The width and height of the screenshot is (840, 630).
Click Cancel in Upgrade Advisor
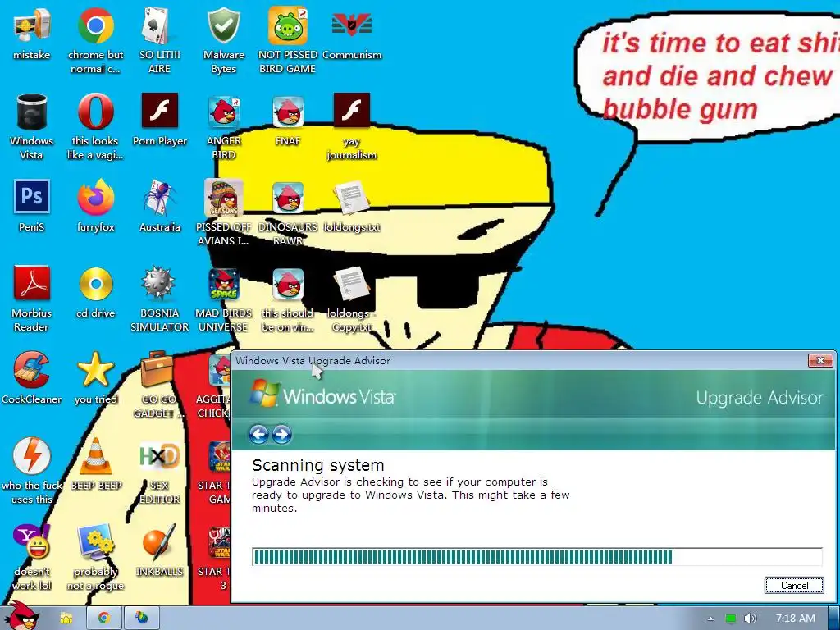794,585
